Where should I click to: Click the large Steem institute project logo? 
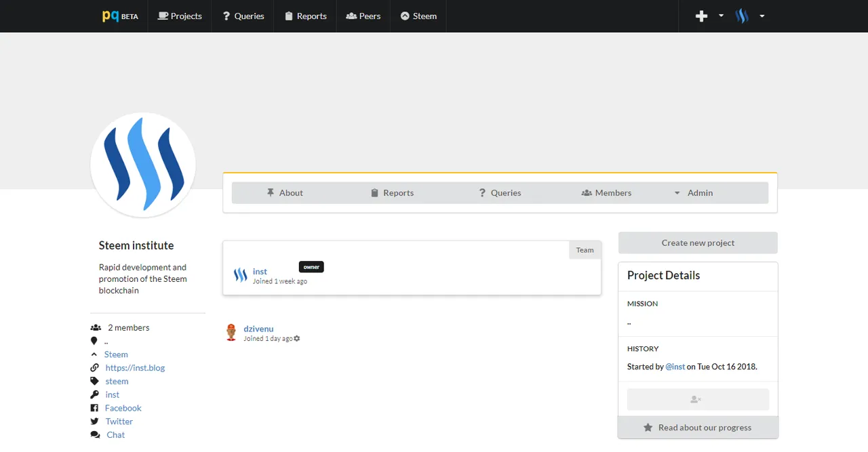(x=143, y=165)
